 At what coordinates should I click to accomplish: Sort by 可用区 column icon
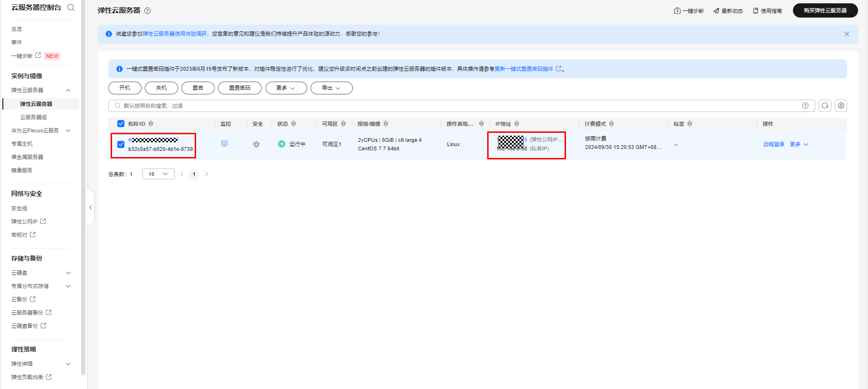pyautogui.click(x=343, y=124)
